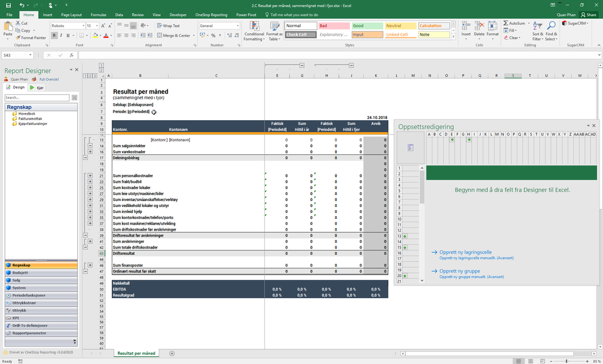Click the Report Designer Search field
This screenshot has width=603, height=364.
point(37,98)
